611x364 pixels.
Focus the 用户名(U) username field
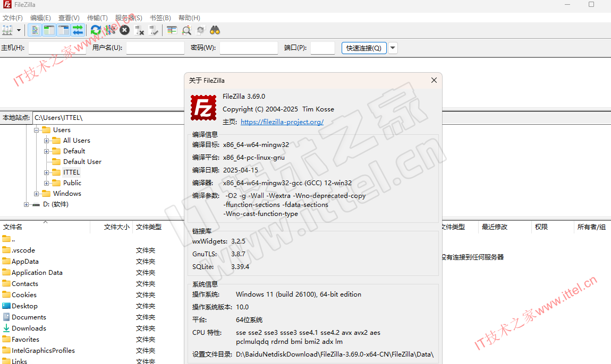click(x=155, y=48)
